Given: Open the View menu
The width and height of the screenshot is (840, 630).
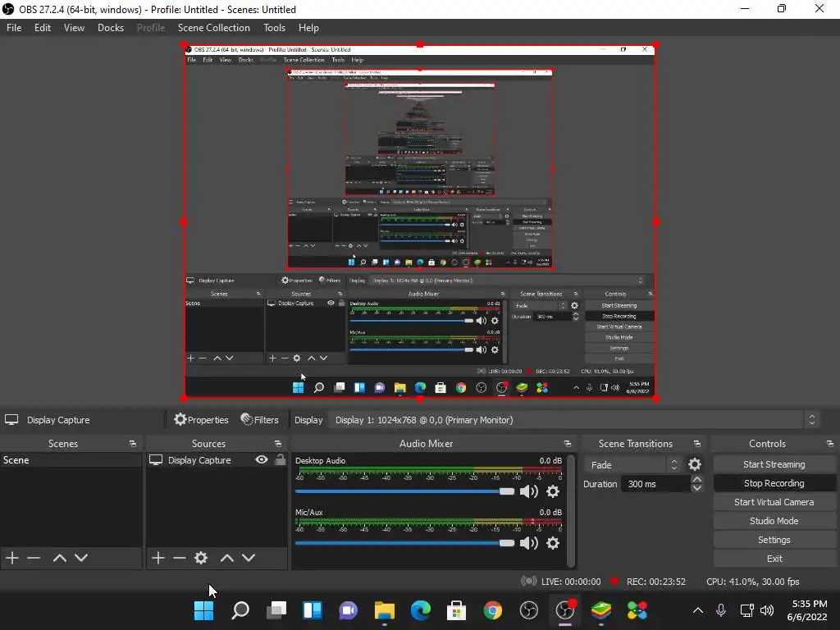Looking at the screenshot, I should click(74, 28).
